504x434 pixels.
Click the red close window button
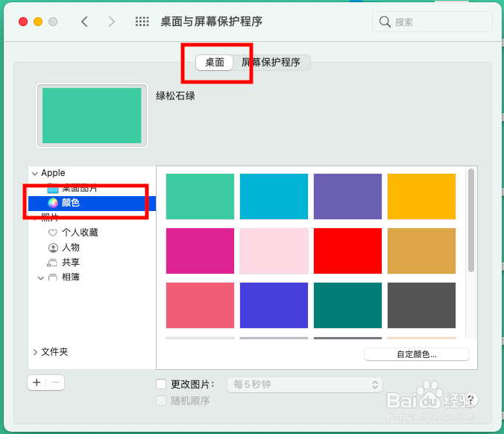(x=23, y=22)
